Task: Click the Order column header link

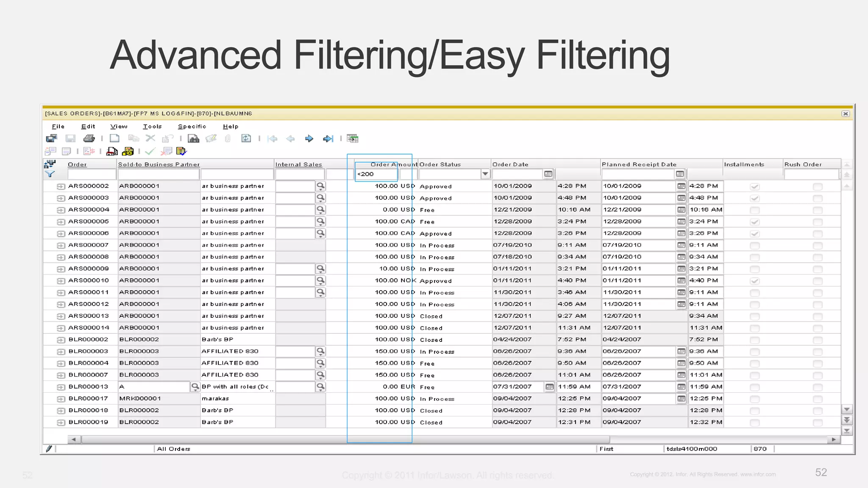Action: [77, 164]
